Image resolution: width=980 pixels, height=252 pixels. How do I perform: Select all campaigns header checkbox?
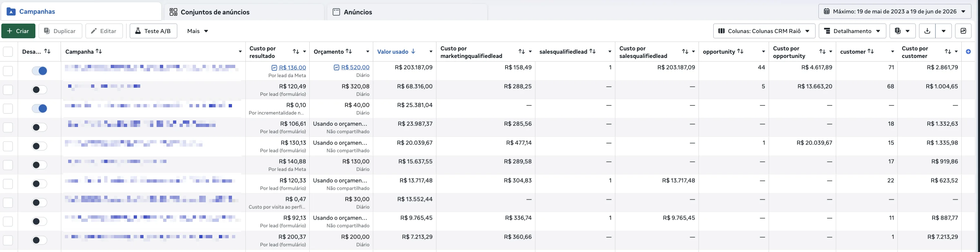coord(8,52)
